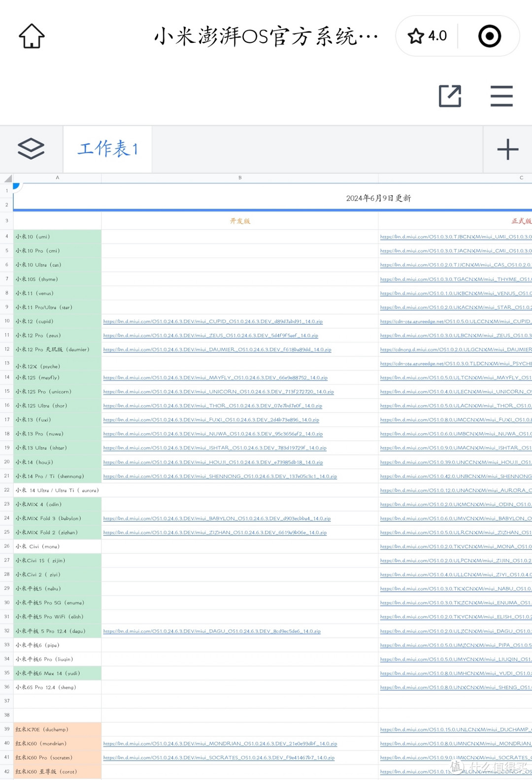This screenshot has height=780, width=532.
Task: Open the THOR dev build download link
Action: pyautogui.click(x=213, y=406)
